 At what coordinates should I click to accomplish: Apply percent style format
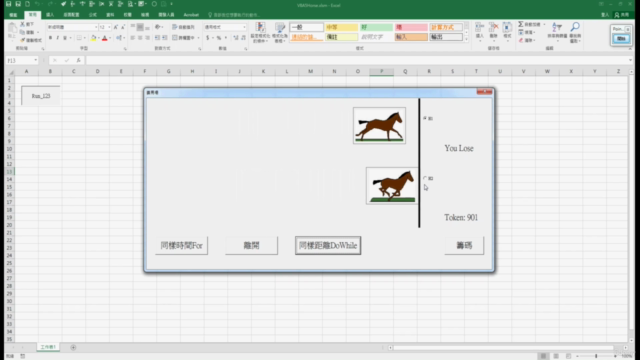click(219, 38)
